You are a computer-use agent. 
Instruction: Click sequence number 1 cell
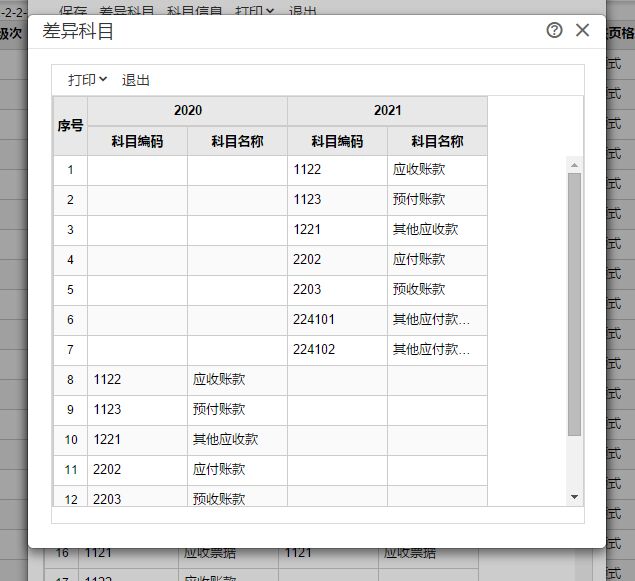70,170
